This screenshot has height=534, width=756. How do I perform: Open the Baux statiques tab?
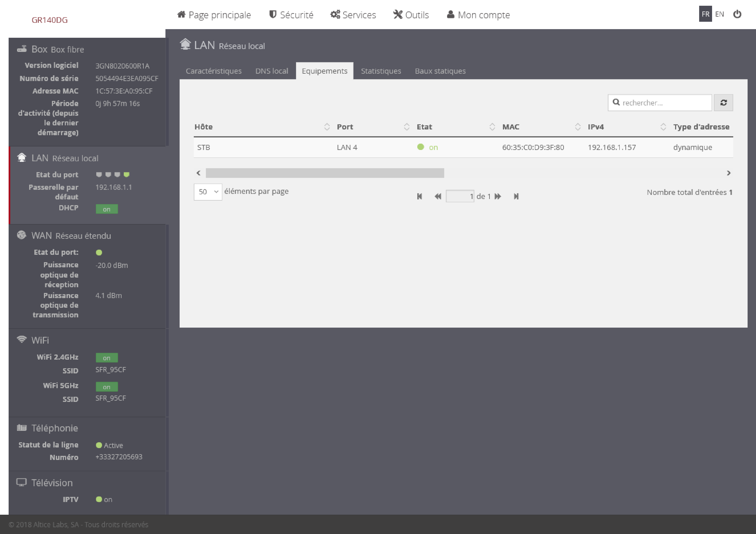pyautogui.click(x=440, y=71)
